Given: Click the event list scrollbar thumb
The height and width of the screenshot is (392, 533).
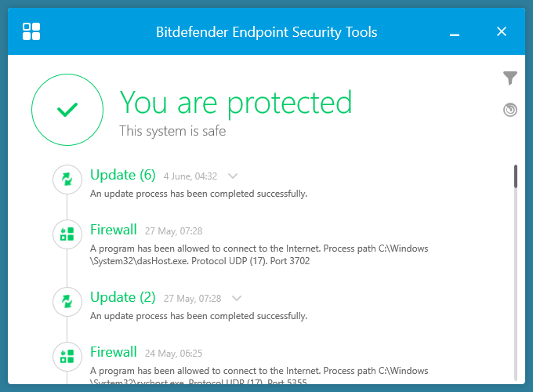Looking at the screenshot, I should tap(516, 176).
